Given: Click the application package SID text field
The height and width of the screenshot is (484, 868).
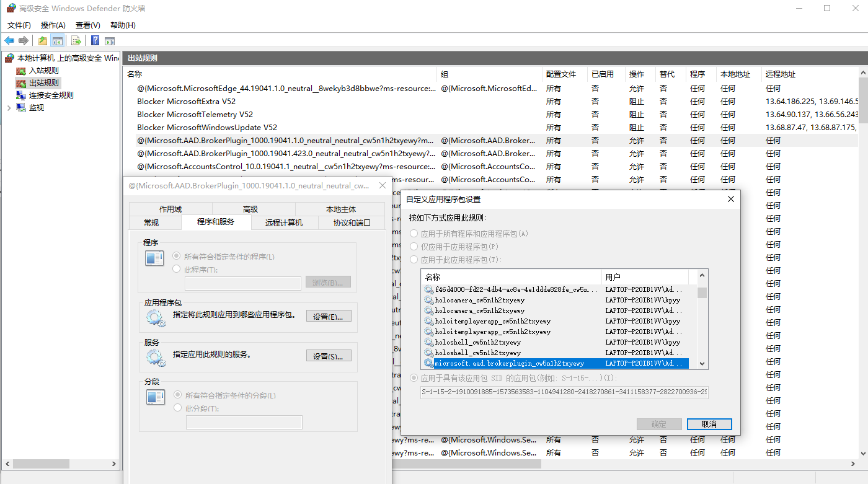Looking at the screenshot, I should pyautogui.click(x=564, y=392).
